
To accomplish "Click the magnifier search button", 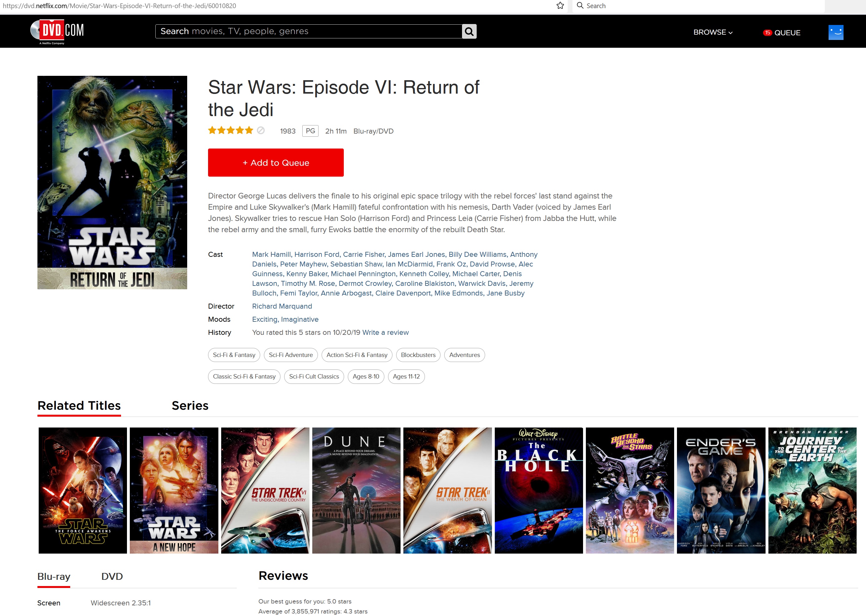I will [469, 32].
